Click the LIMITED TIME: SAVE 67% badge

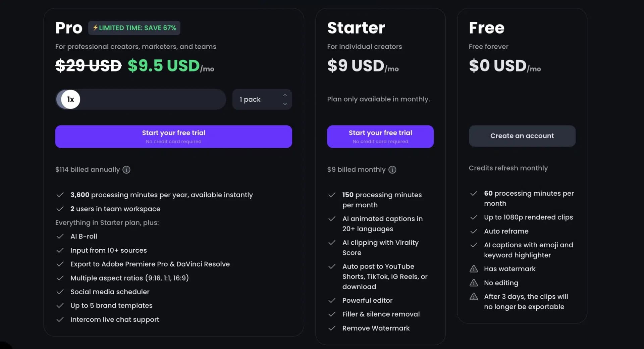click(134, 28)
